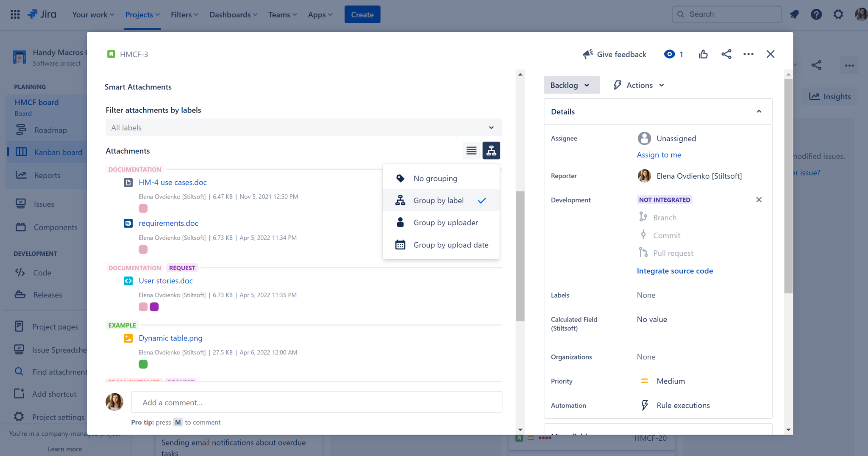The height and width of the screenshot is (456, 868).
Task: Click the grouped attachments view icon
Action: coord(491,150)
